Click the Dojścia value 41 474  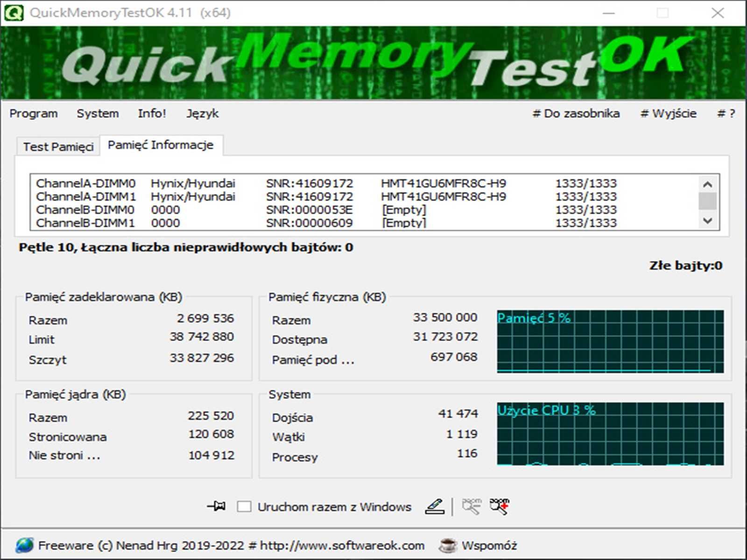(458, 413)
